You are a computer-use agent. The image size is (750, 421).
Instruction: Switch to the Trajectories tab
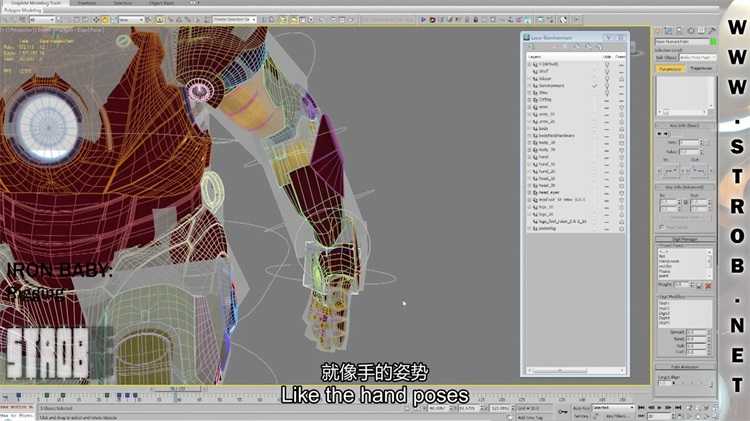tap(701, 69)
